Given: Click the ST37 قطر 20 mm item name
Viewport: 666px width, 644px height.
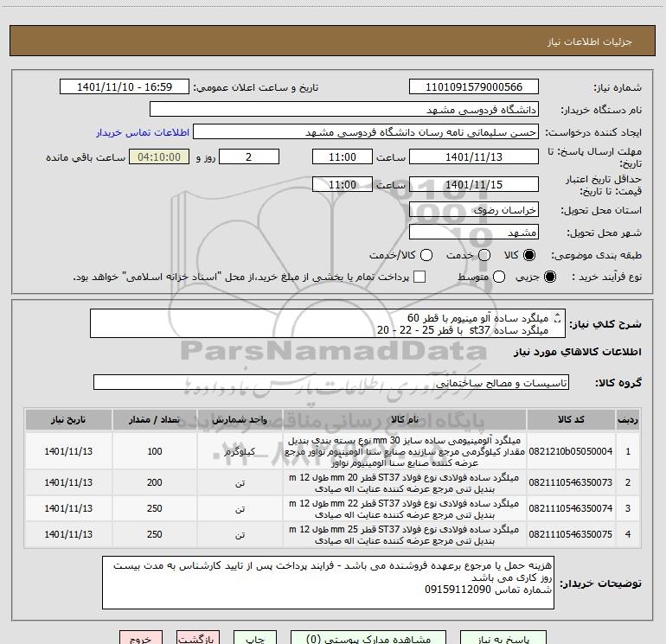Looking at the screenshot, I should 405,483.
